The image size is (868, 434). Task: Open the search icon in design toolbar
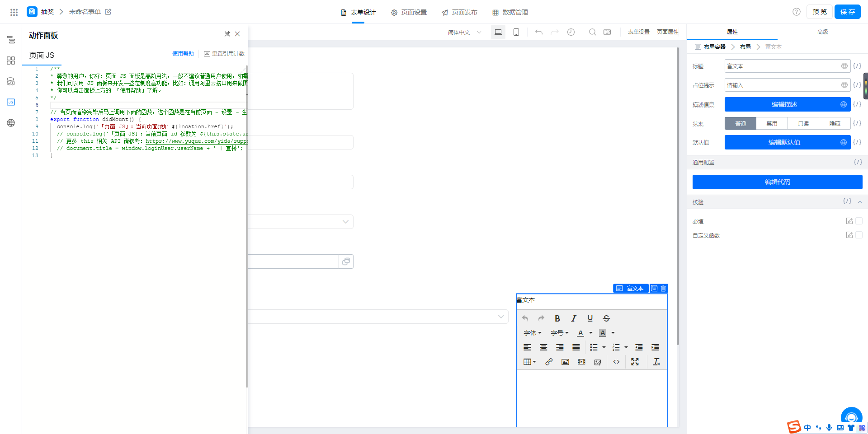click(593, 32)
